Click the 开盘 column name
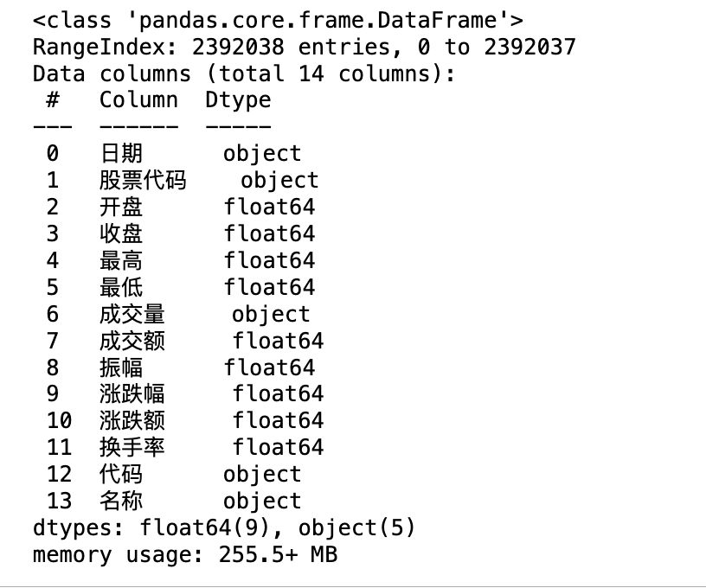 point(121,207)
